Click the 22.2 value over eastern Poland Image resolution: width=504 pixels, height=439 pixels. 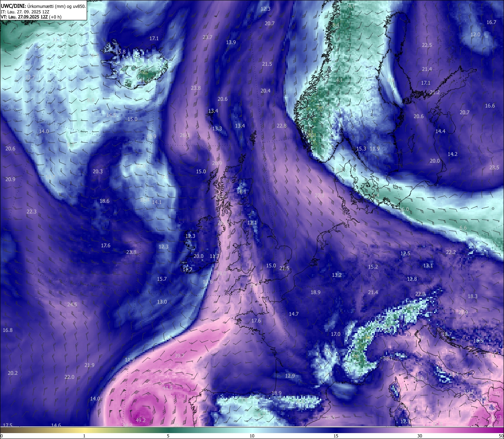click(x=451, y=252)
